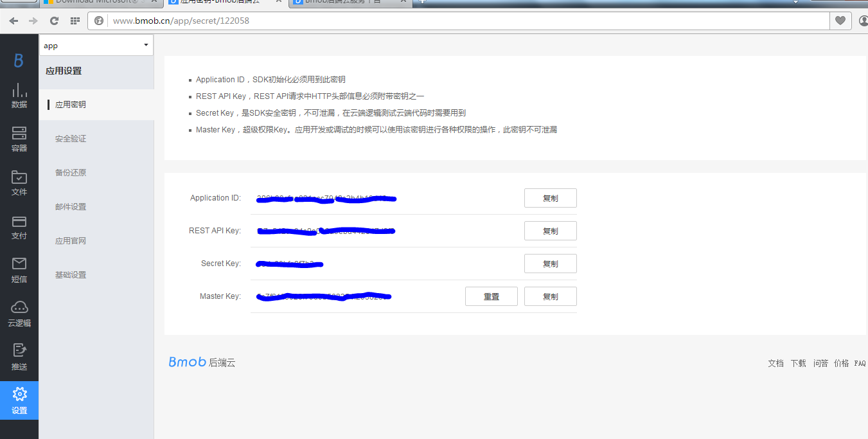Click the browser address bar URL

(181, 21)
